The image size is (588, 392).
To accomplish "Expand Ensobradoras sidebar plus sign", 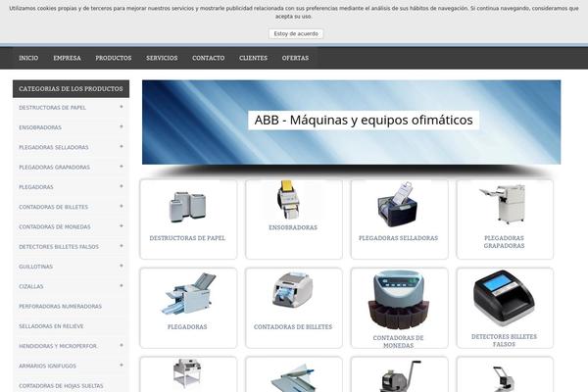I will click(x=122, y=126).
